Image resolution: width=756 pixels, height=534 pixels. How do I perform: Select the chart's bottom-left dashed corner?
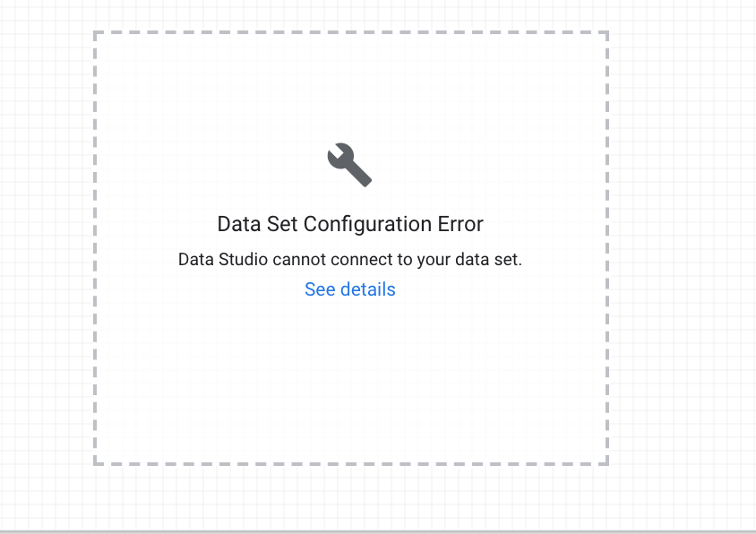tap(95, 463)
